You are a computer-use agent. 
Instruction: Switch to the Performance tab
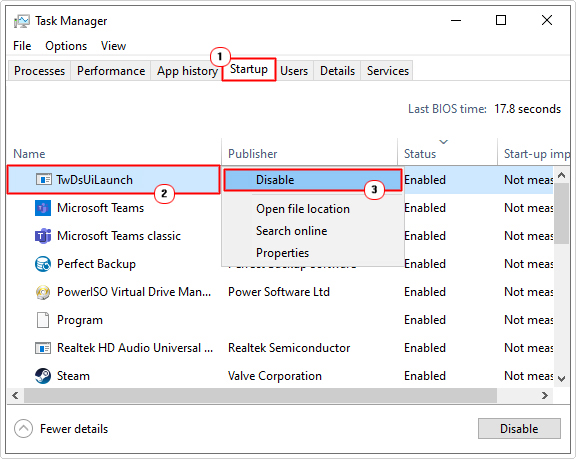pyautogui.click(x=111, y=71)
